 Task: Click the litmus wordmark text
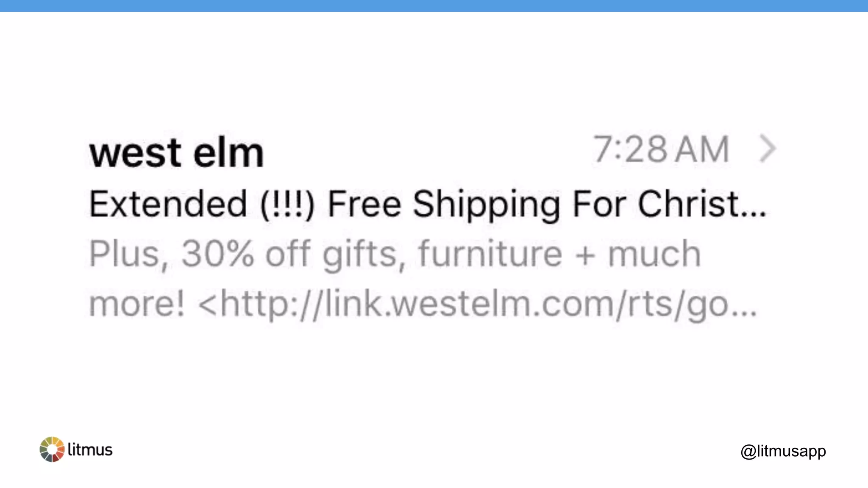(90, 449)
